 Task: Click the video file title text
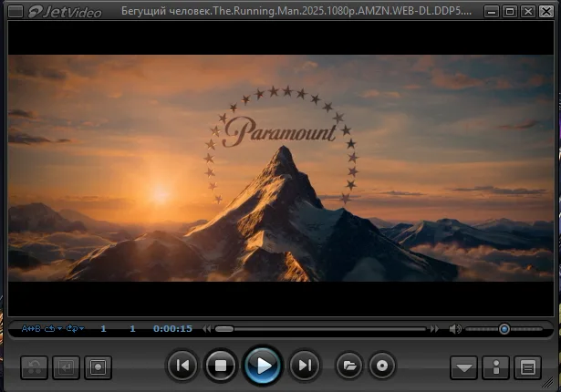(296, 11)
